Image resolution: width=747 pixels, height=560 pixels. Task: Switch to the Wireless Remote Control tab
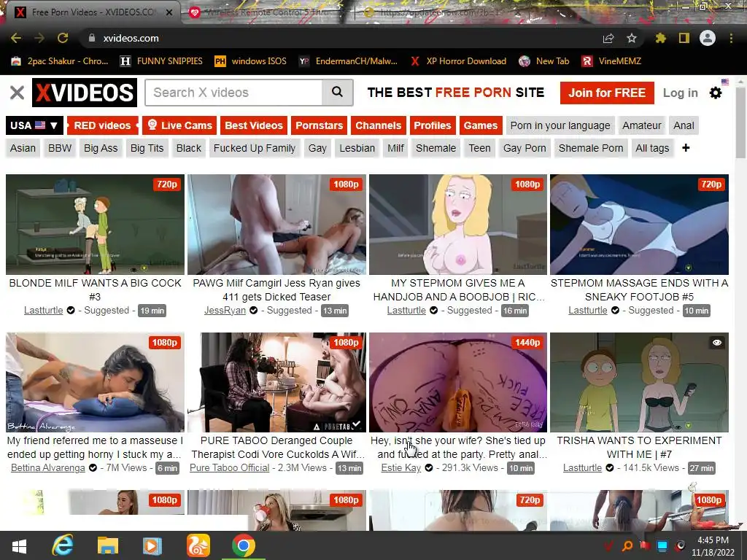pos(267,12)
